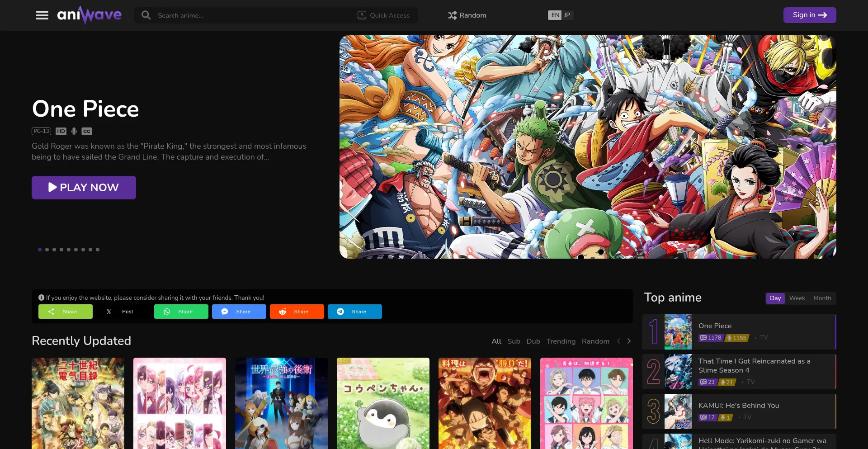
Task: Show Top anime for Week
Action: click(x=797, y=298)
